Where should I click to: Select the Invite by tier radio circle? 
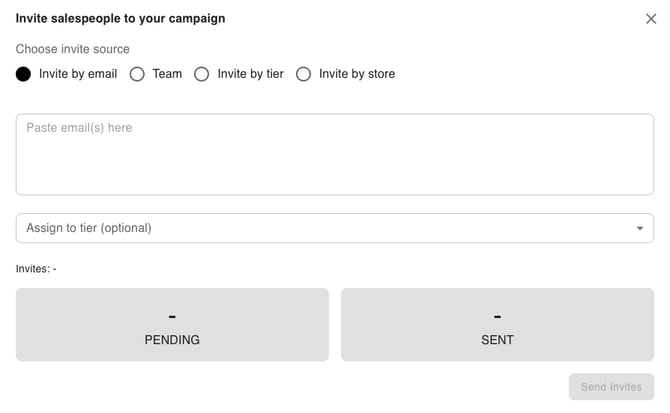point(202,74)
